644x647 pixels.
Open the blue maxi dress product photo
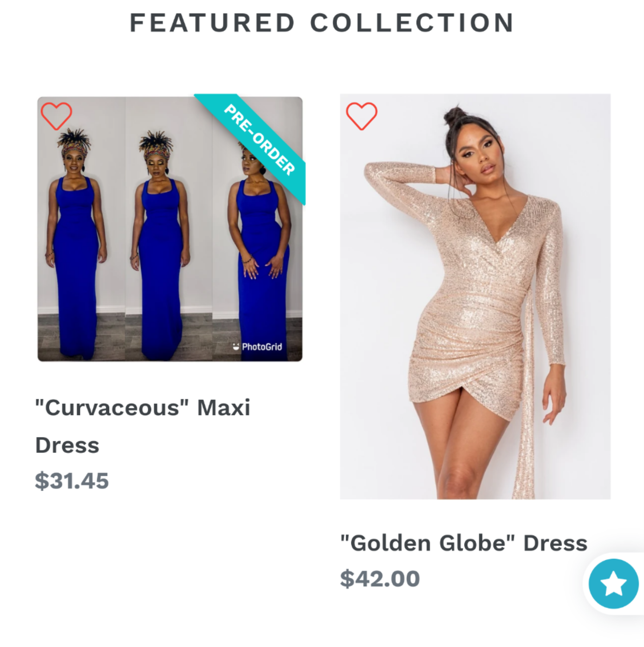[x=170, y=229]
